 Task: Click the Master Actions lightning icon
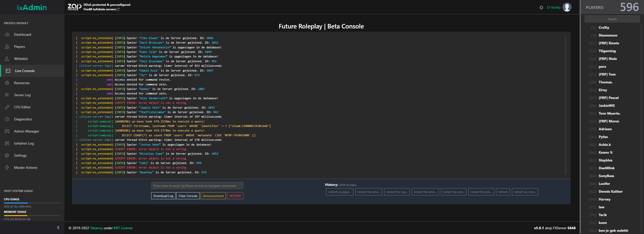pyautogui.click(x=7, y=168)
